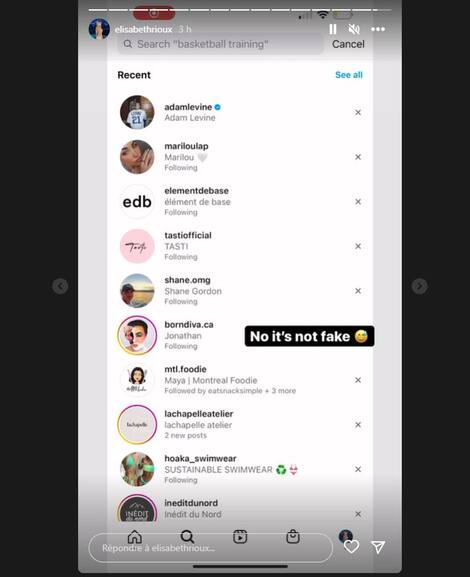Screen dimensions: 470x577
Task: Remove mtl.foodie from recent searches
Action: point(358,380)
